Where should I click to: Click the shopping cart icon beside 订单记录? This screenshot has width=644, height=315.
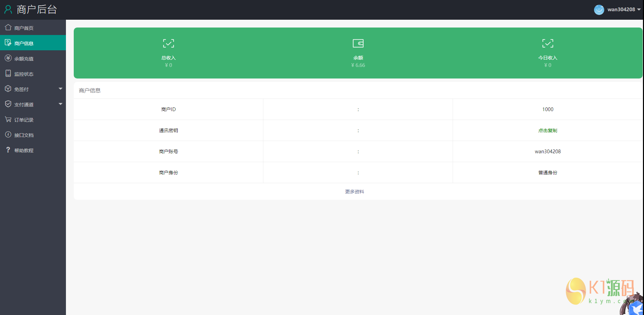[8, 119]
